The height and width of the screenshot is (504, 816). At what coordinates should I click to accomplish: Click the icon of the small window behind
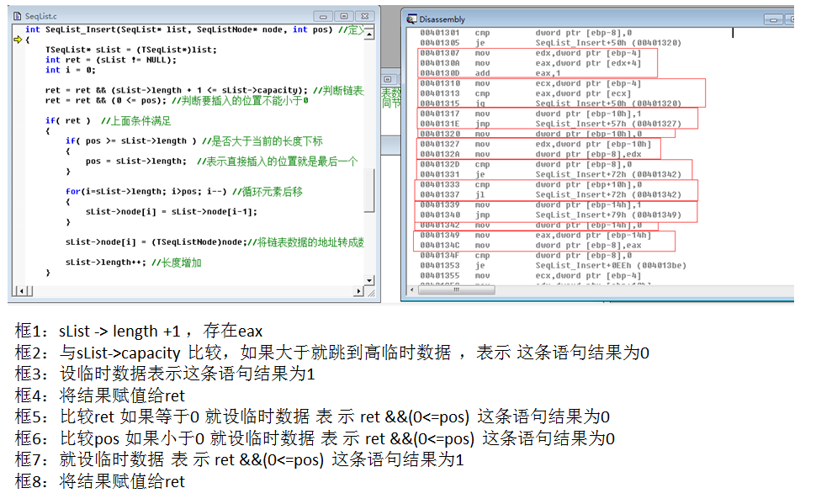[x=388, y=80]
